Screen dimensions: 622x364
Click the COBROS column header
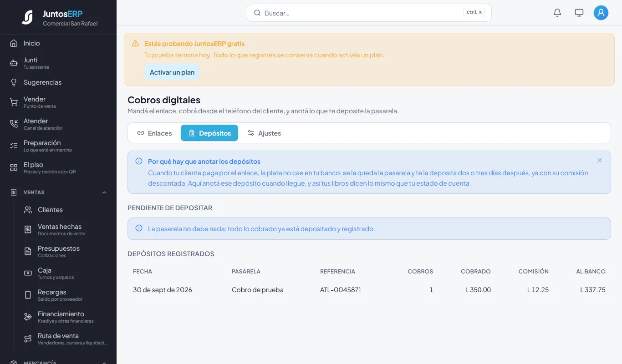[420, 271]
